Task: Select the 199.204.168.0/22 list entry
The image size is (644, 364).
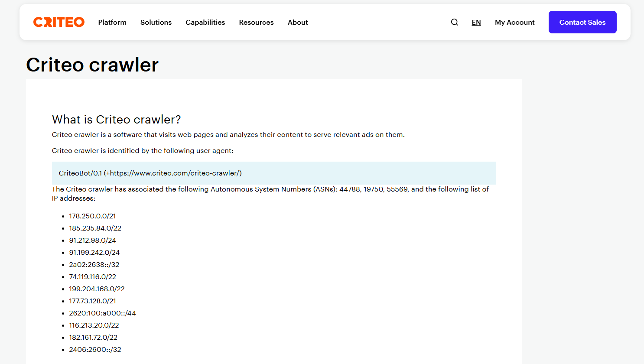Action: pyautogui.click(x=97, y=289)
